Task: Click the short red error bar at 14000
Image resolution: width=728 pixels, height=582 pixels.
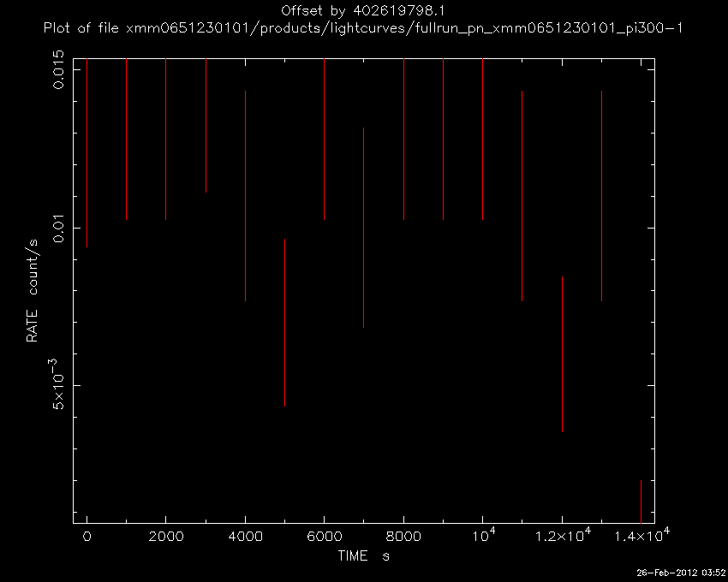Action: pos(641,502)
